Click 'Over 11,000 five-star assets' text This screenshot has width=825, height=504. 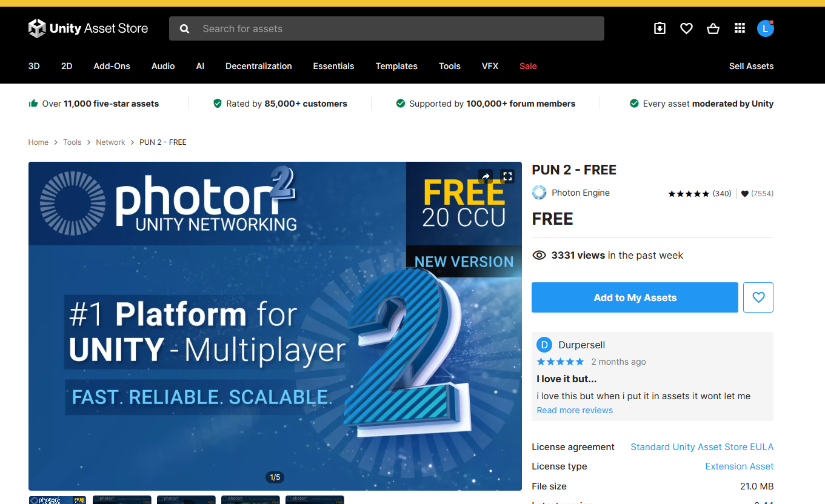click(x=101, y=104)
